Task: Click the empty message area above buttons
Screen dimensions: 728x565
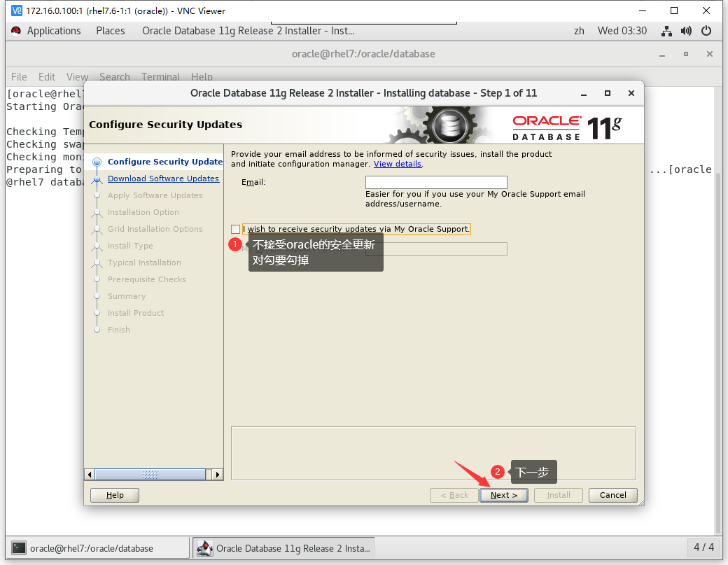Action: point(433,453)
